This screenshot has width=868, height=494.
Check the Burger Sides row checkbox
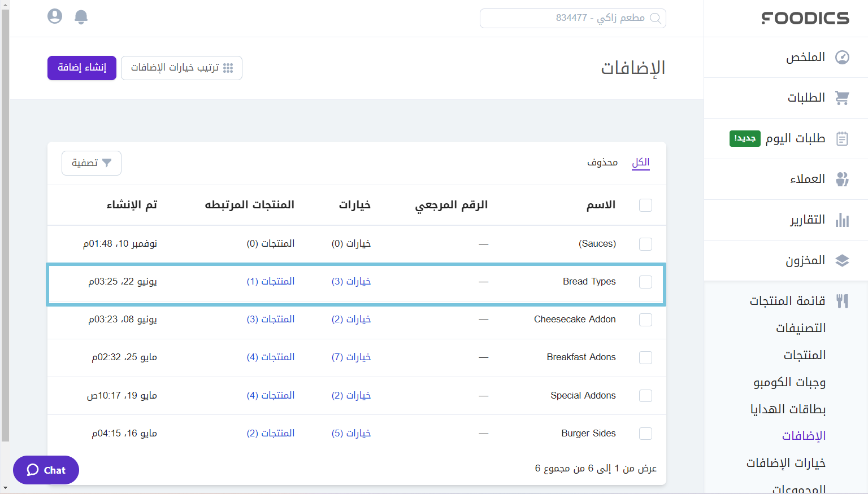[645, 434]
